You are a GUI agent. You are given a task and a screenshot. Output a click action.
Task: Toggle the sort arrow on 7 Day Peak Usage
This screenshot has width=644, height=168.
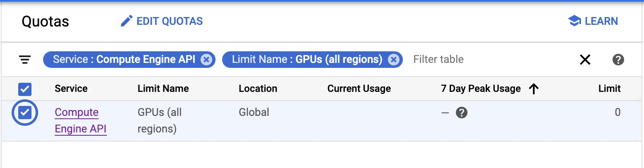click(x=534, y=89)
